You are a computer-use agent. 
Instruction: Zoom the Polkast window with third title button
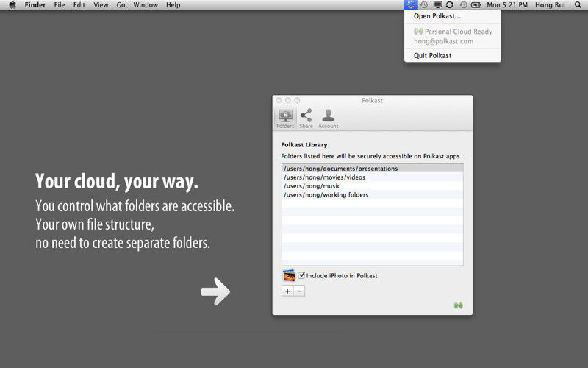[x=297, y=100]
